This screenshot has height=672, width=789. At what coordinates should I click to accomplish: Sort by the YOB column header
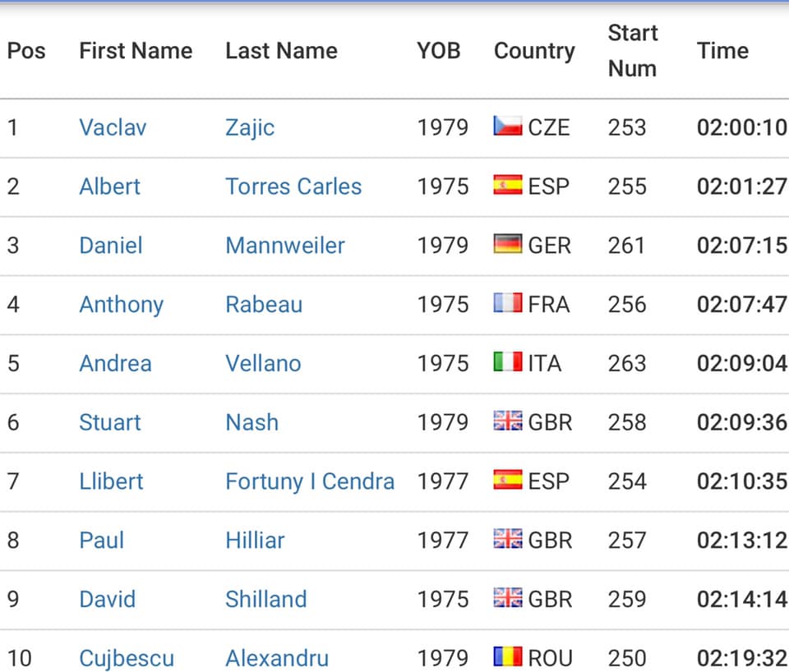coord(439,51)
